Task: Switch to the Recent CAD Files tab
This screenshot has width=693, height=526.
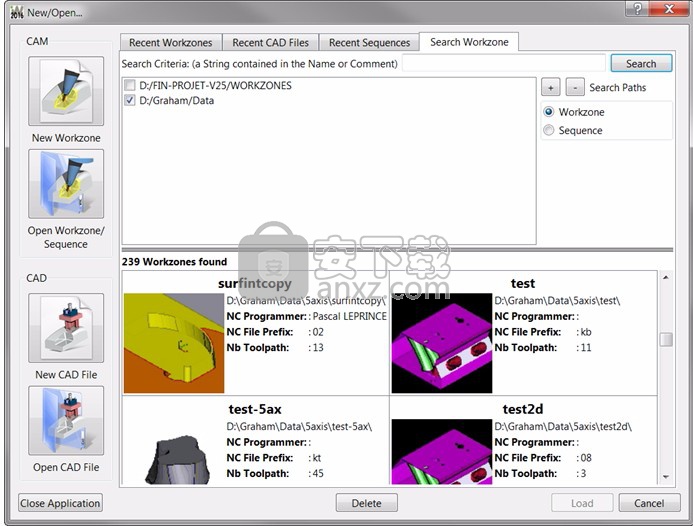Action: [x=270, y=42]
